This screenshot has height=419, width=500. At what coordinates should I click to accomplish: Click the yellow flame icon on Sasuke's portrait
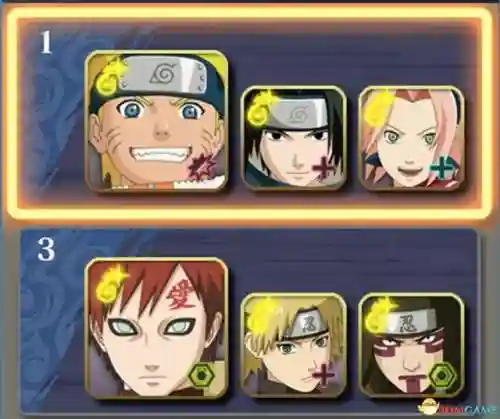261,106
